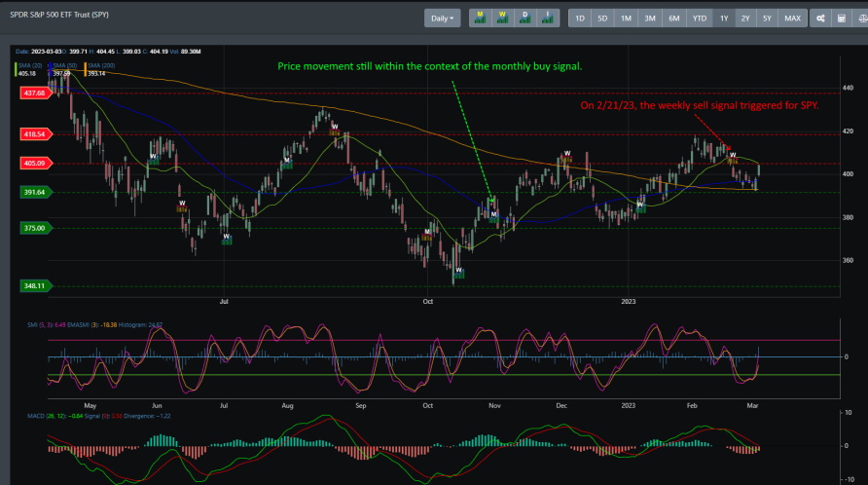
Task: Click the 348.11 green support tag
Action: pos(35,286)
